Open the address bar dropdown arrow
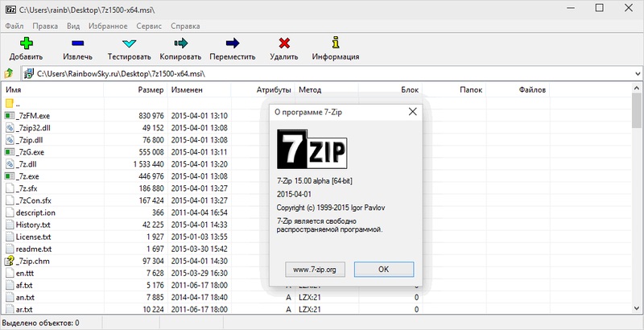The image size is (644, 330). [636, 74]
